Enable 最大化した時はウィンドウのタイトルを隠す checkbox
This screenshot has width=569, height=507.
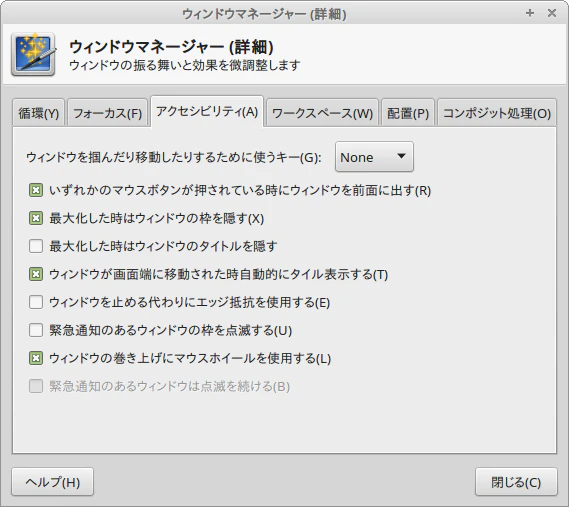tap(36, 246)
